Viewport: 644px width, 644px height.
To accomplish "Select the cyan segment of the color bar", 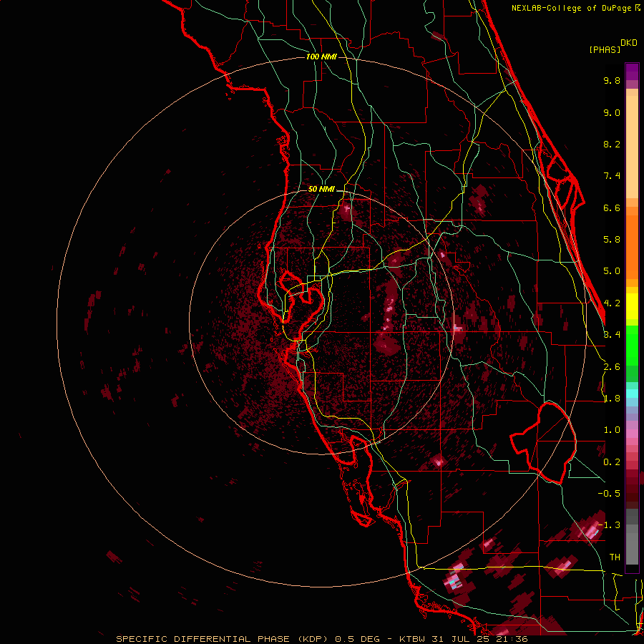I will tap(632, 394).
